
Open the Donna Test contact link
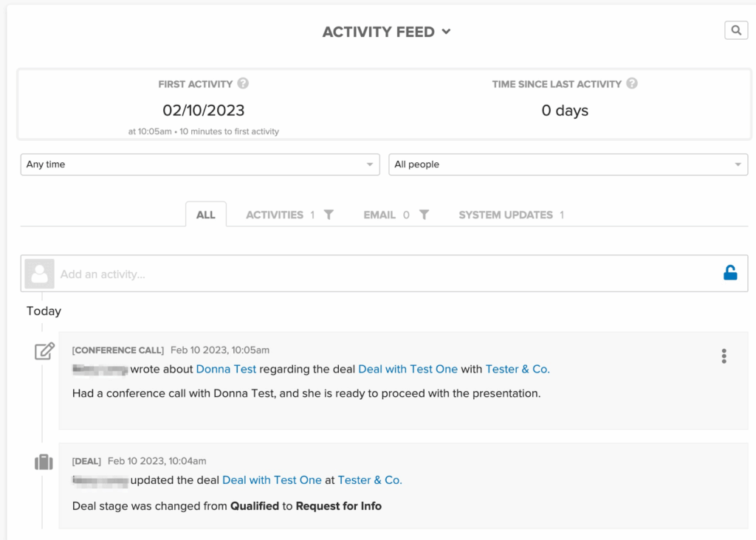click(226, 369)
